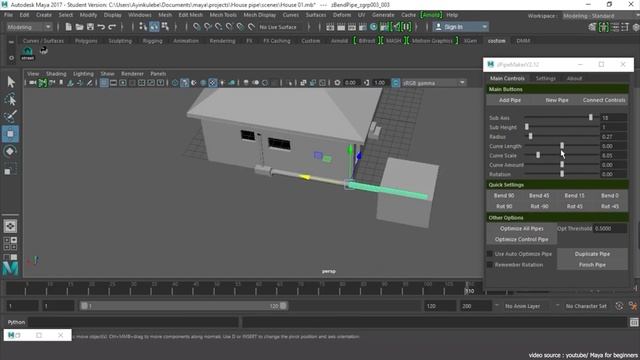Click the street shelf icon
Viewport: 640px width, 360px height.
tap(27, 53)
